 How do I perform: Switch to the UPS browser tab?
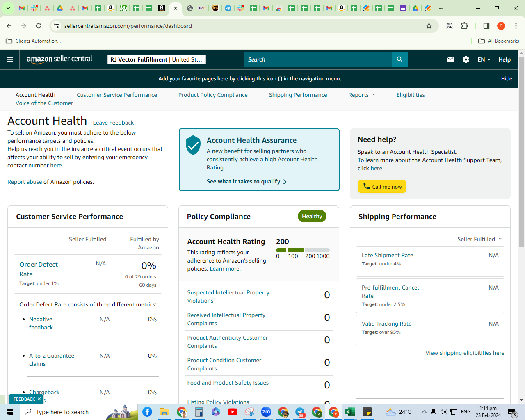(x=215, y=8)
